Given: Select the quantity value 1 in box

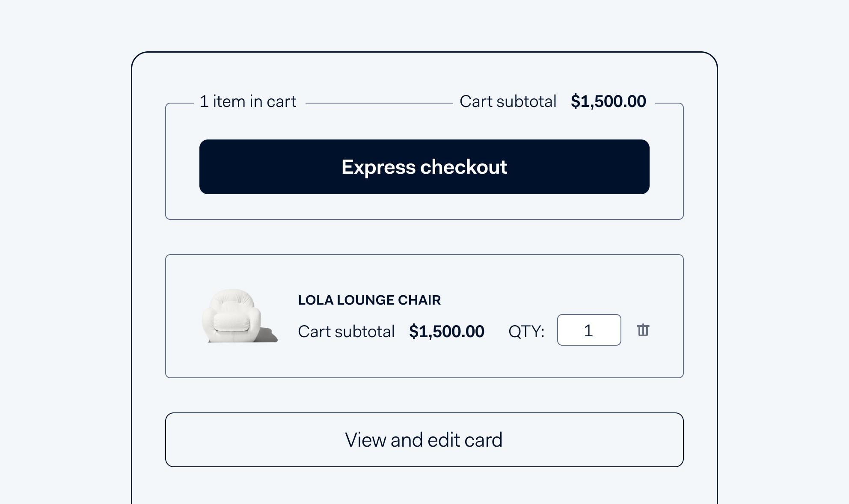Looking at the screenshot, I should 588,330.
